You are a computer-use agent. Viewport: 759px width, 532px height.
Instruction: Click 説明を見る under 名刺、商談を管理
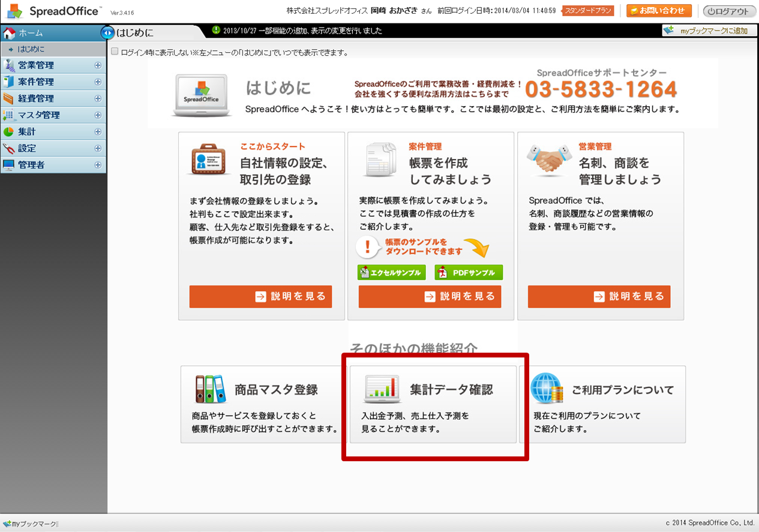(x=599, y=296)
